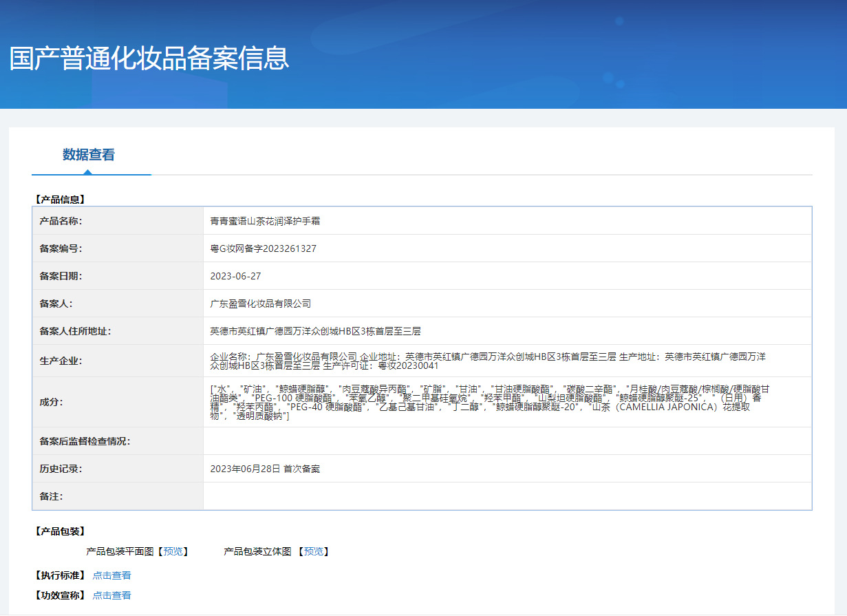This screenshot has height=616, width=847.
Task: Select the page title 国产普通化妆品备案信息
Action: pos(149,59)
